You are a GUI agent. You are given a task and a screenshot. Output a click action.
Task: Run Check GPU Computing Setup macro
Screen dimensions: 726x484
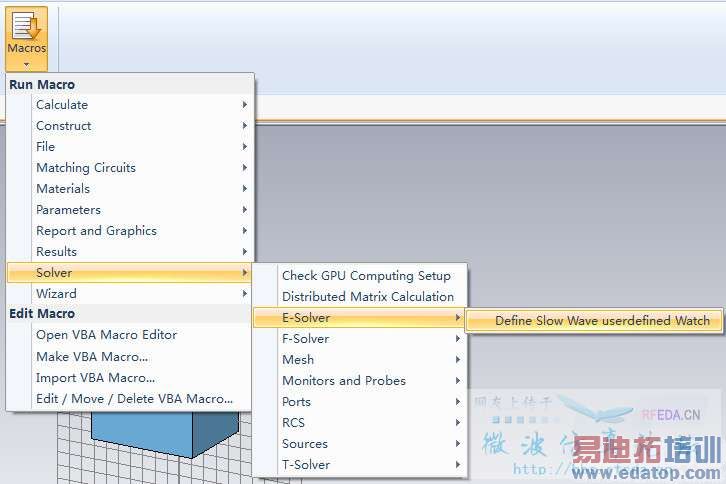[x=366, y=276]
